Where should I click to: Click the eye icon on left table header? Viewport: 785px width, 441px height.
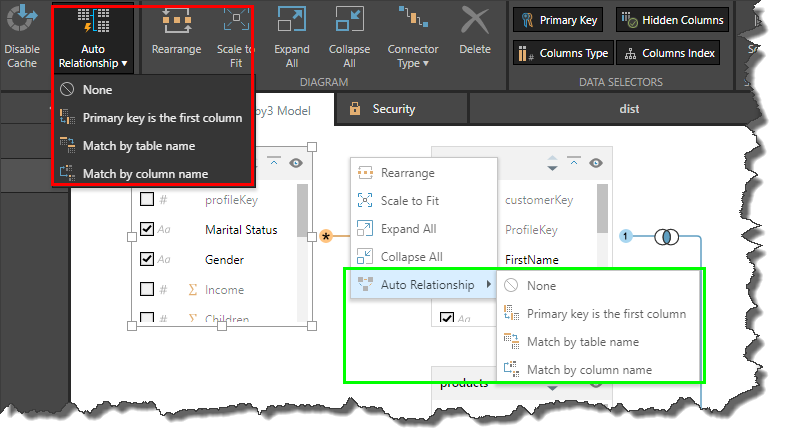click(295, 163)
